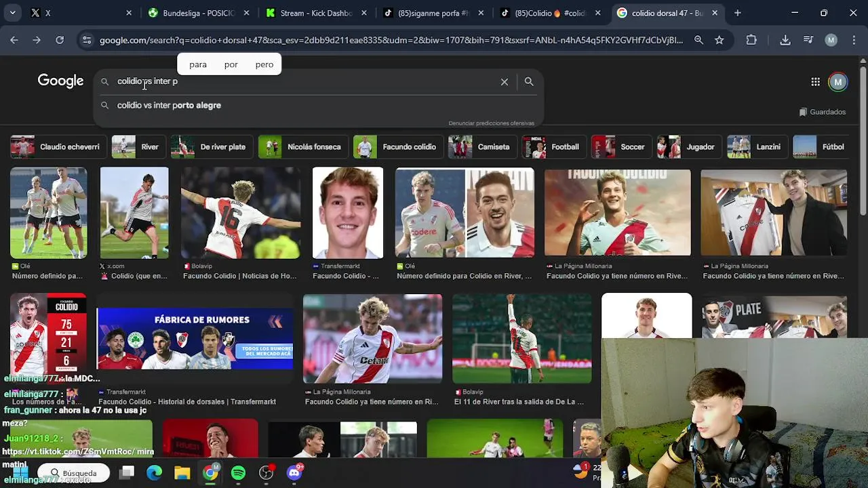Launch Microsoft Edge from taskbar
The height and width of the screenshot is (488, 868).
click(155, 472)
